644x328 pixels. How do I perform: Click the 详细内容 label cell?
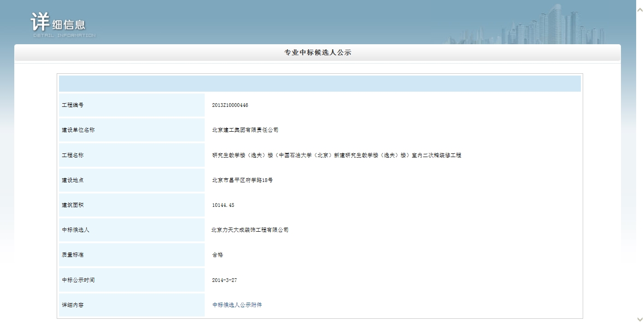[x=131, y=305]
